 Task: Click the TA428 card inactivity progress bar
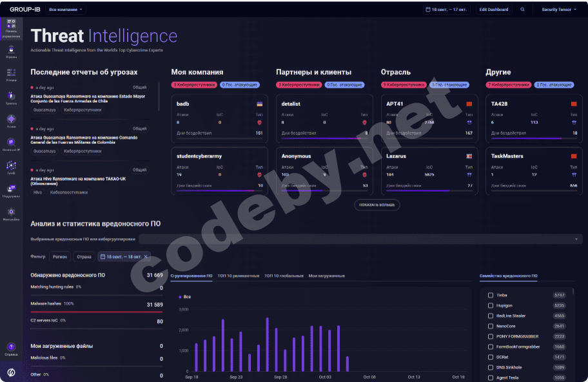click(534, 139)
